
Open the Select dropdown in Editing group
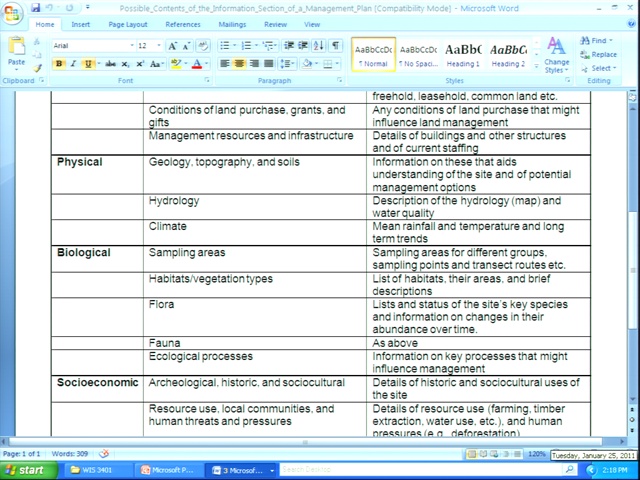pyautogui.click(x=598, y=68)
